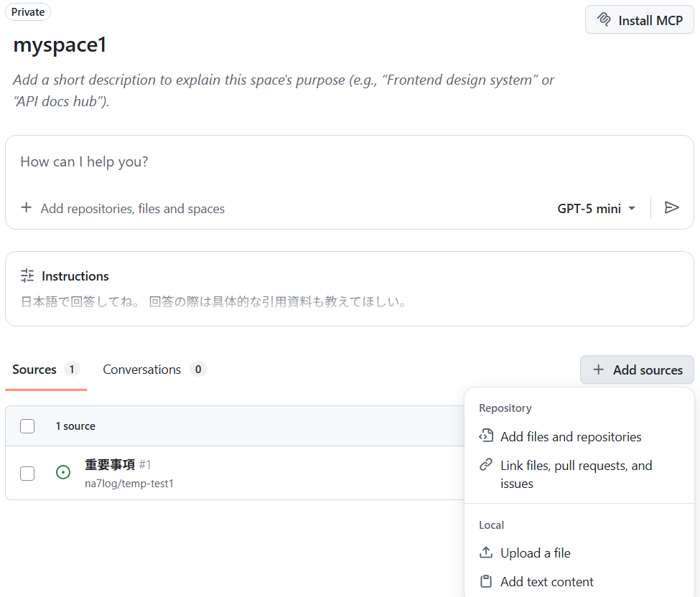Collapse the Add sources dropdown
This screenshot has width=700, height=597.
[637, 370]
